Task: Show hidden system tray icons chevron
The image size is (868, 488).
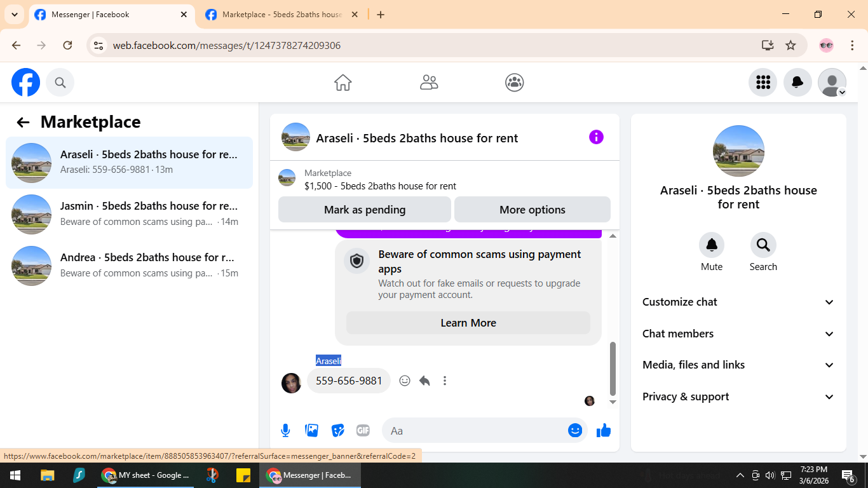Action: tap(740, 475)
